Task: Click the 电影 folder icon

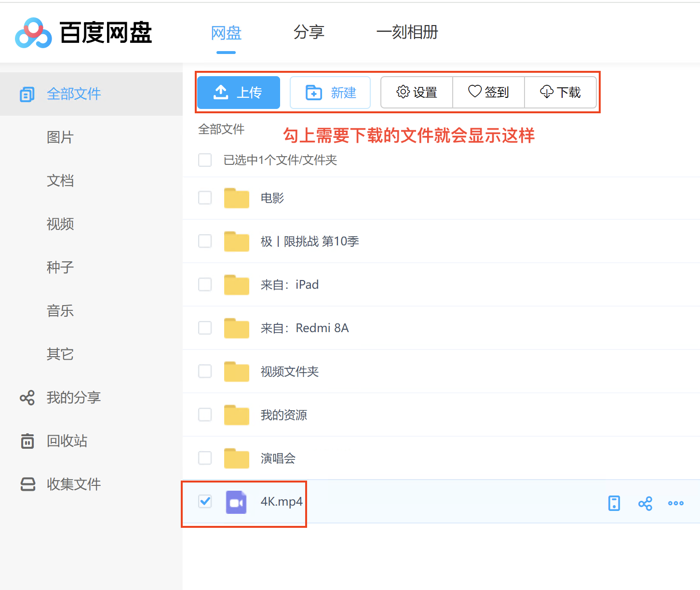Action: click(237, 198)
